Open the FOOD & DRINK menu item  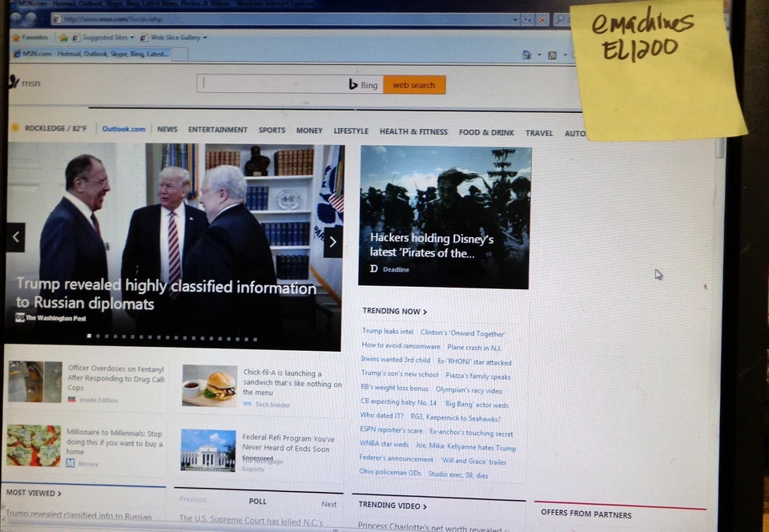tap(486, 133)
